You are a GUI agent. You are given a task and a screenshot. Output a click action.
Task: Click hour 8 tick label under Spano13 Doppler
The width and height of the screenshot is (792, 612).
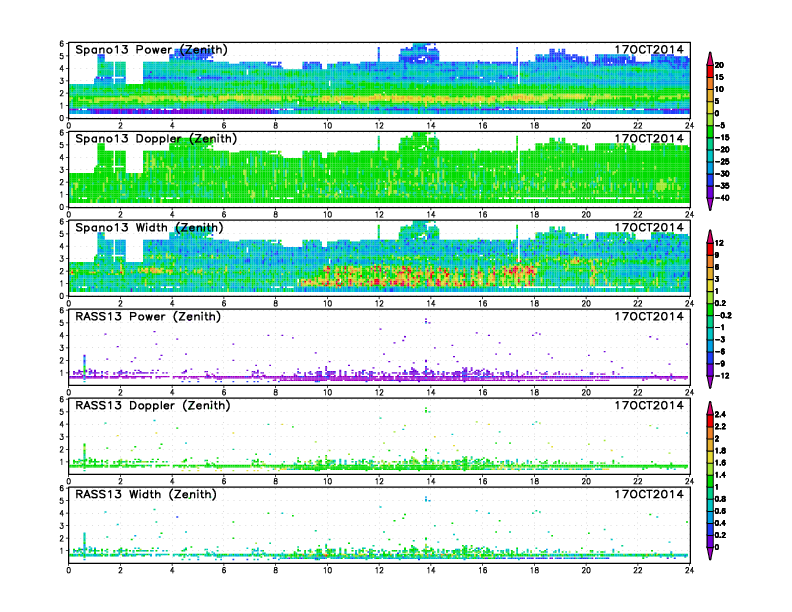(x=276, y=214)
